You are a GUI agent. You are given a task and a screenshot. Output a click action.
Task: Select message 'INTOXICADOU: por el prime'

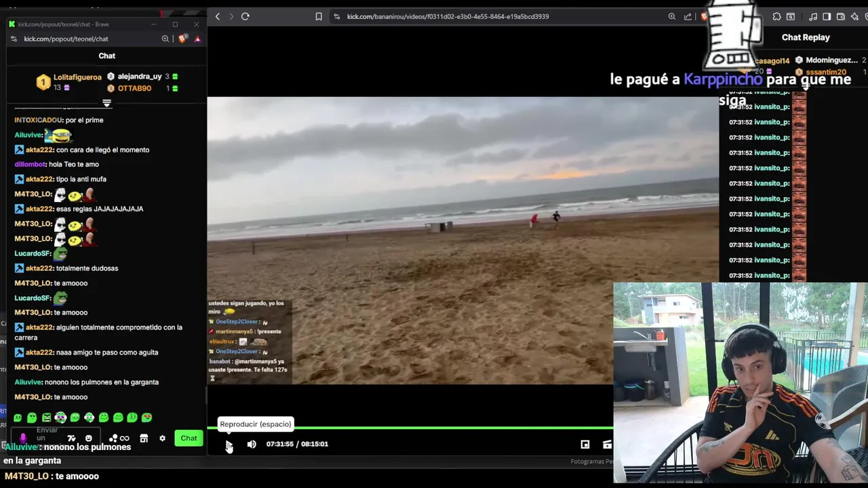(x=59, y=120)
